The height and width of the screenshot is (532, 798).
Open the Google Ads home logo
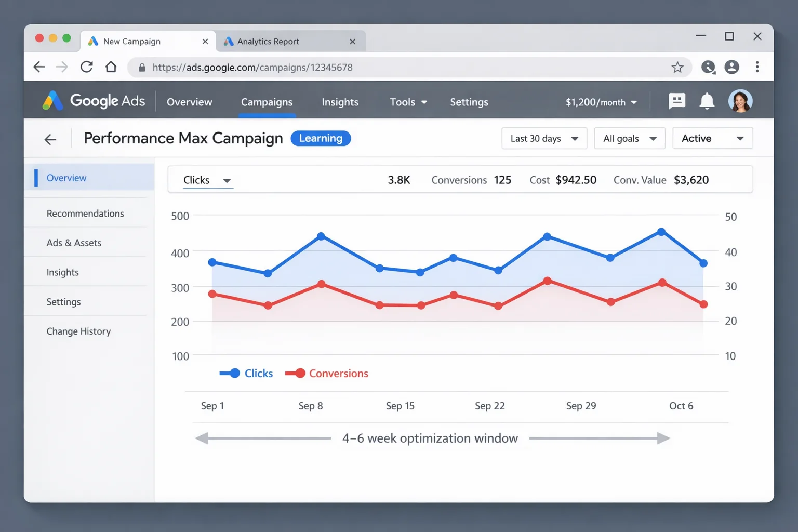click(x=94, y=101)
